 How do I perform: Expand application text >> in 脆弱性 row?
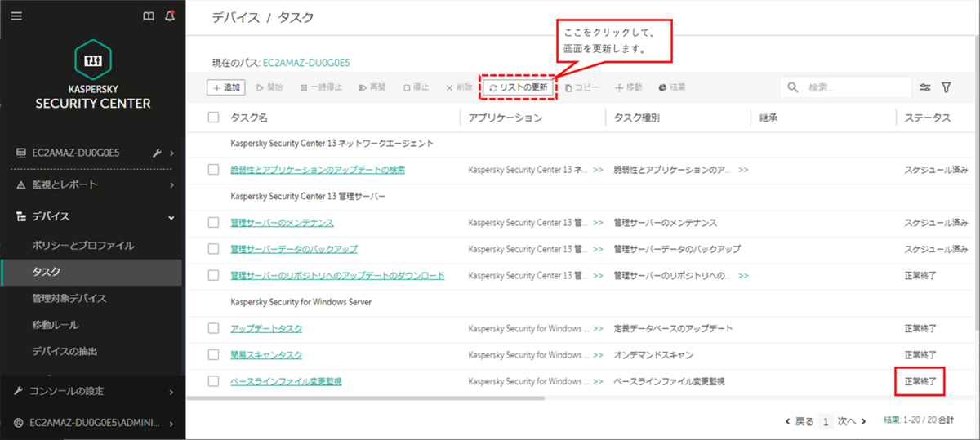coord(598,170)
